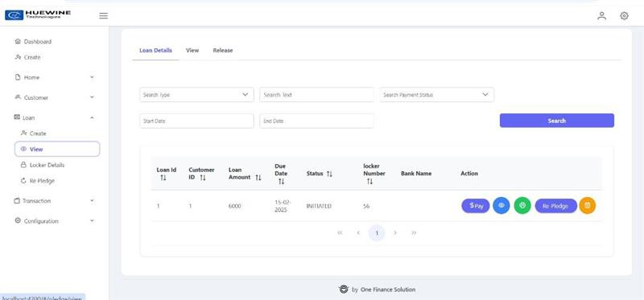The height and width of the screenshot is (300, 644).
Task: Click the blue eye view icon button
Action: (x=501, y=206)
